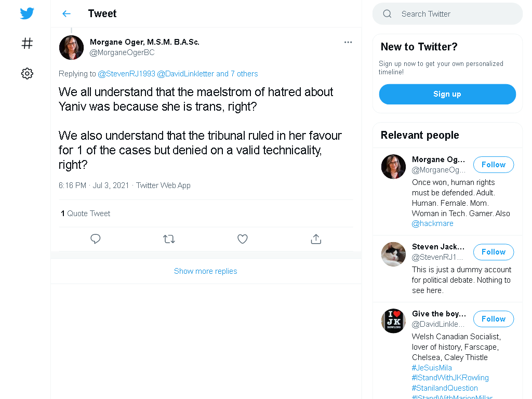Image resolution: width=532 pixels, height=399 pixels.
Task: Follow Steven Jack account
Action: [x=494, y=252]
